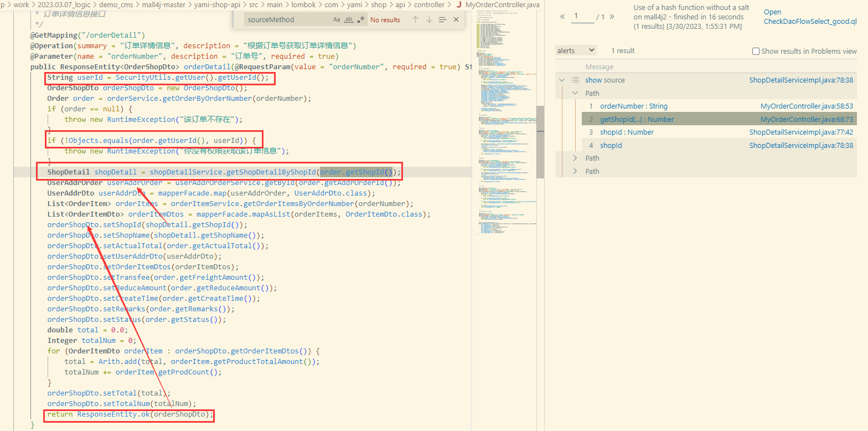
Task: Expand the second Path node
Action: 575,158
